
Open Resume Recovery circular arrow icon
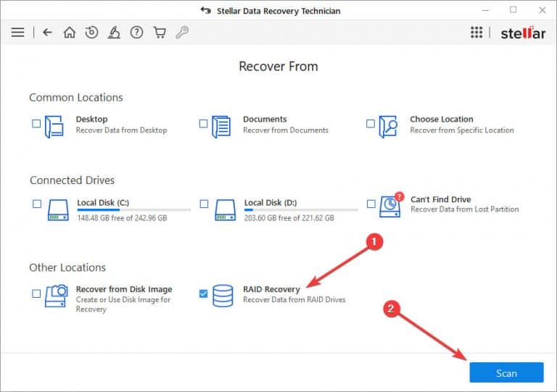[91, 33]
